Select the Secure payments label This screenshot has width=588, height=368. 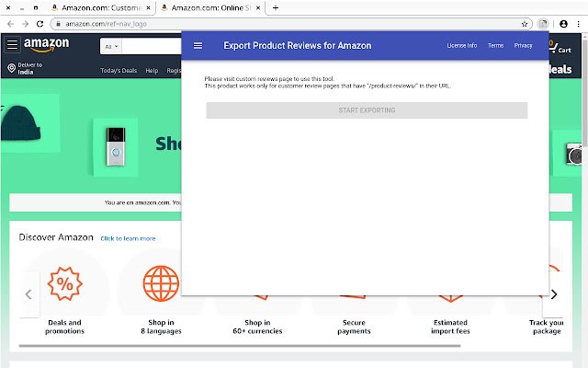(x=354, y=327)
